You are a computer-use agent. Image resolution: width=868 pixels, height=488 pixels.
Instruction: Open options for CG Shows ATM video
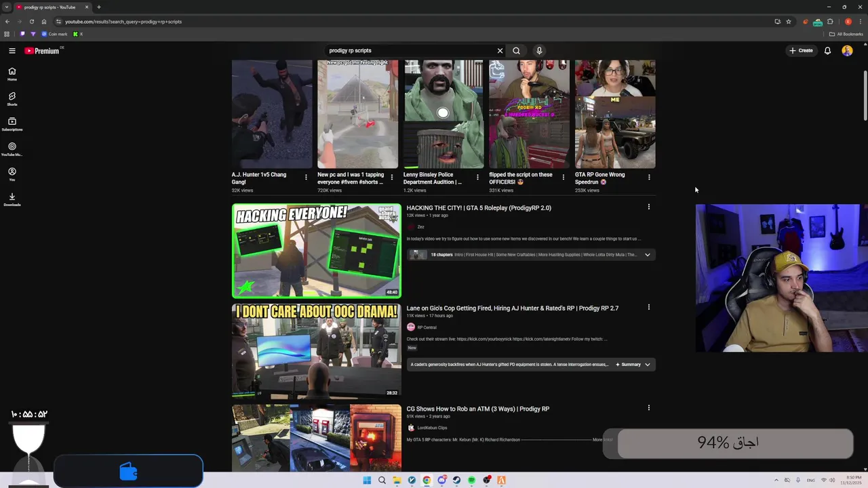(649, 408)
